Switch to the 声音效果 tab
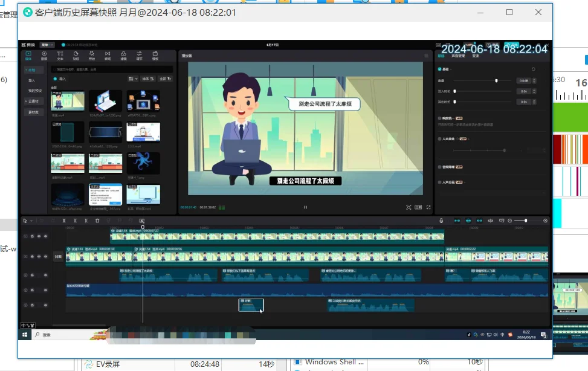 458,56
